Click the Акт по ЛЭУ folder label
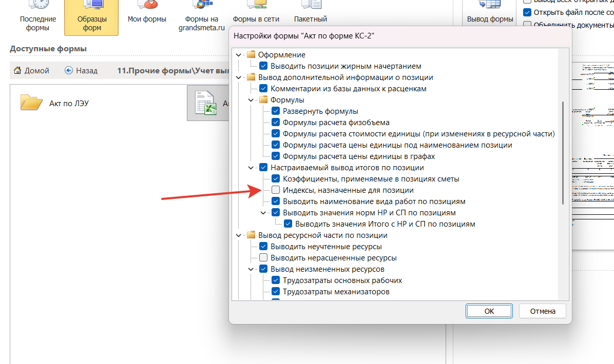Screen dimensions: 614x364 [x=69, y=103]
